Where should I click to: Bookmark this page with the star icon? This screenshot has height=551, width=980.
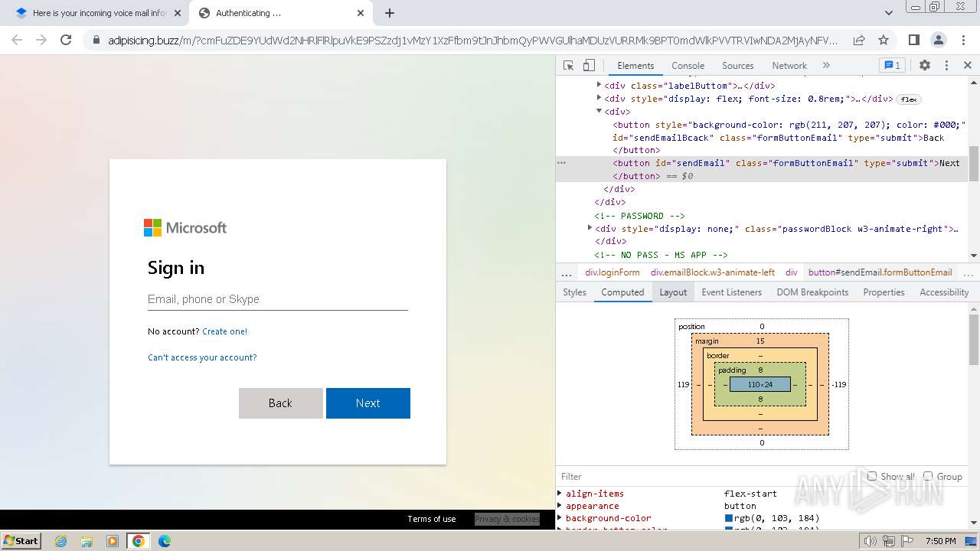pos(884,40)
